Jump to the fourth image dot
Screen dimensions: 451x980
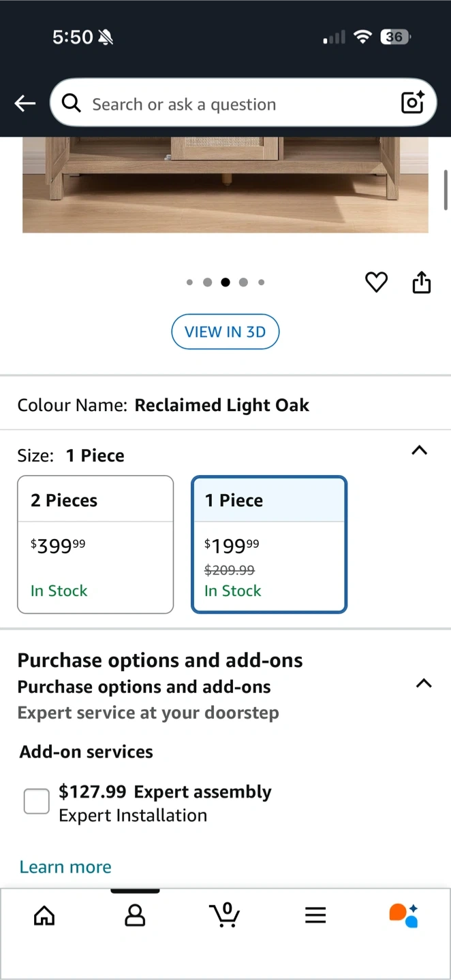pyautogui.click(x=243, y=282)
